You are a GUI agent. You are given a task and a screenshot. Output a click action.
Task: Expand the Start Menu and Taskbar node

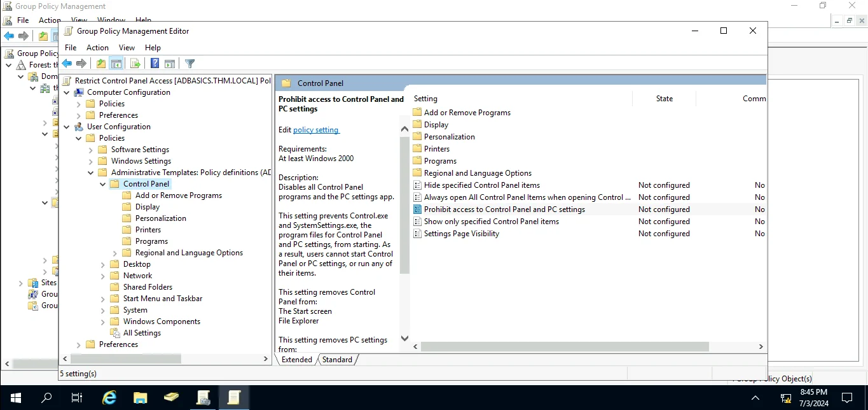[x=103, y=299]
